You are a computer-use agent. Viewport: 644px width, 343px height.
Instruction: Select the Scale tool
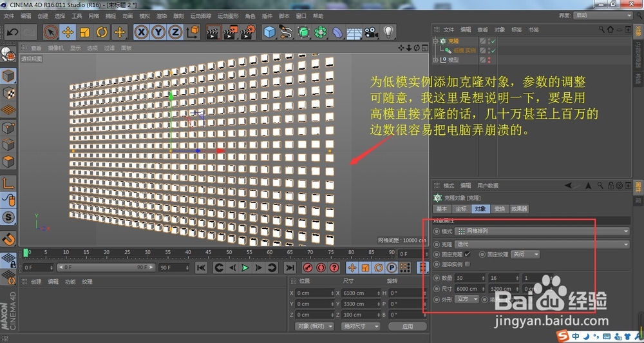click(84, 32)
